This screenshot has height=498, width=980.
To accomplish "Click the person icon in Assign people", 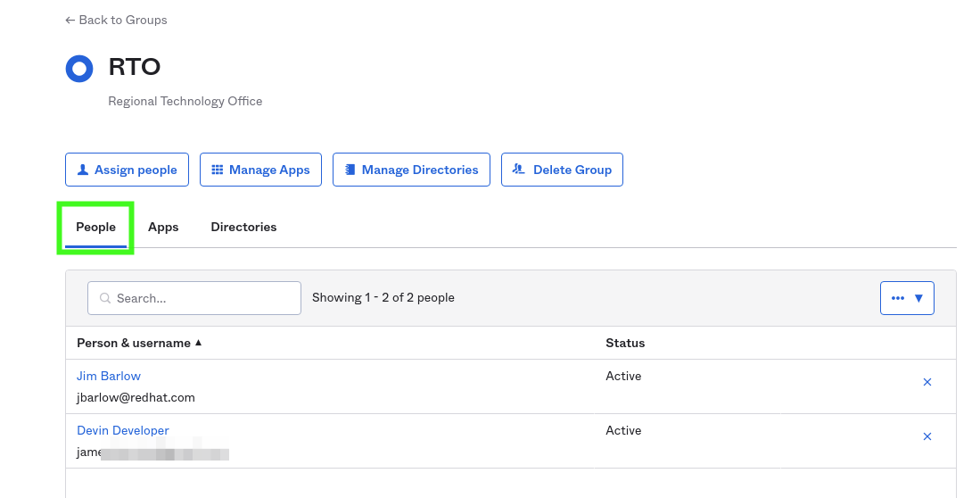I will (83, 170).
